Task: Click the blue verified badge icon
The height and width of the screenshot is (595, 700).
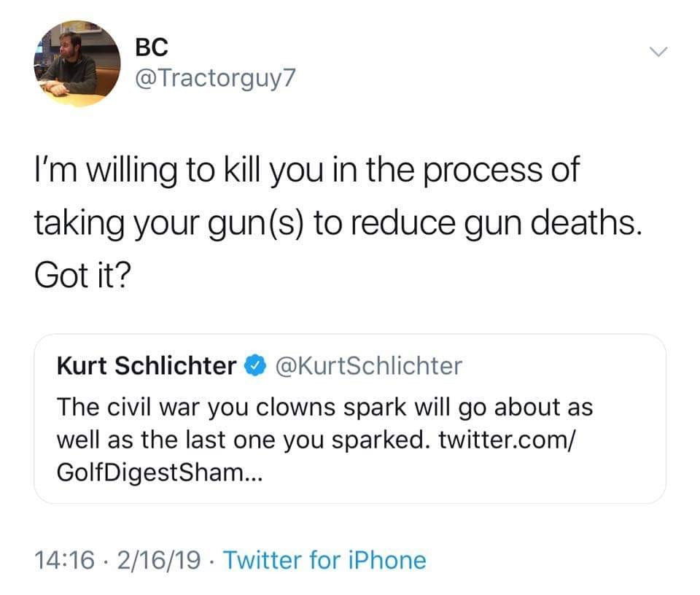Action: [x=254, y=365]
